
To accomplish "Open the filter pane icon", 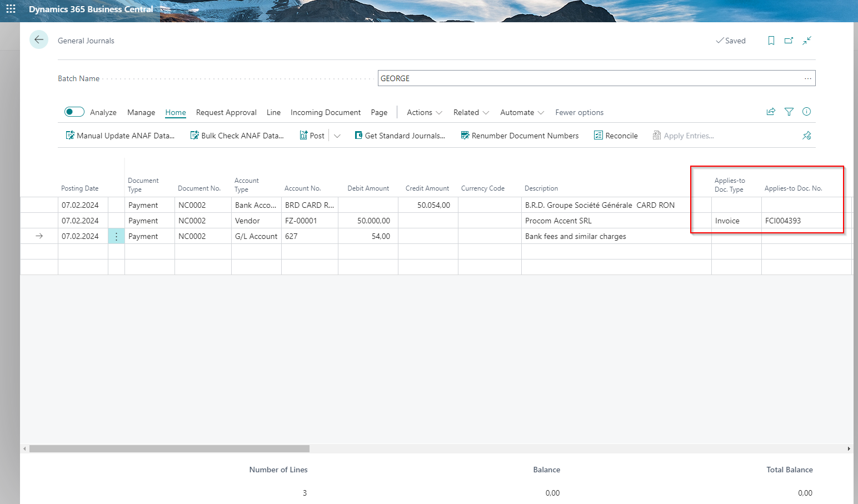I will click(x=789, y=112).
